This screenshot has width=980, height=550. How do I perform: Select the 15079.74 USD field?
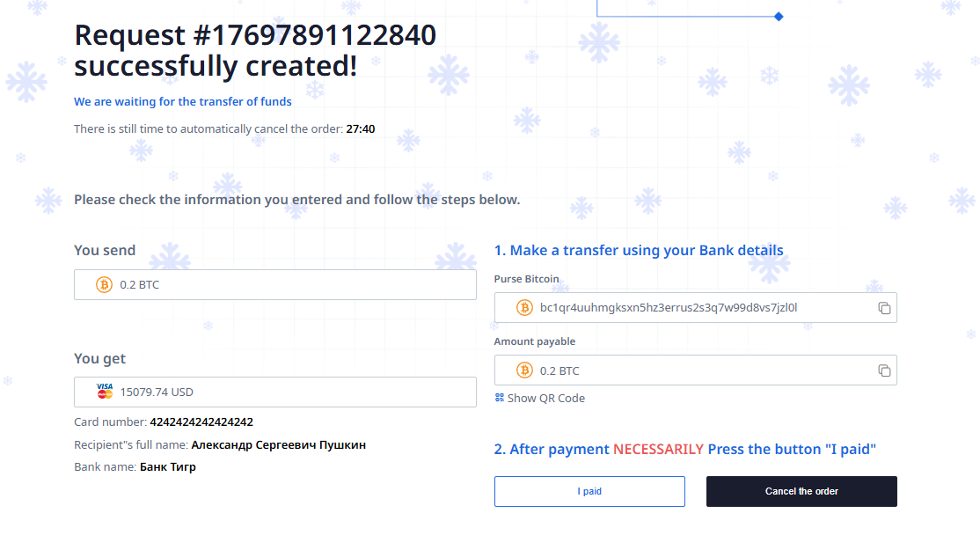tap(275, 392)
